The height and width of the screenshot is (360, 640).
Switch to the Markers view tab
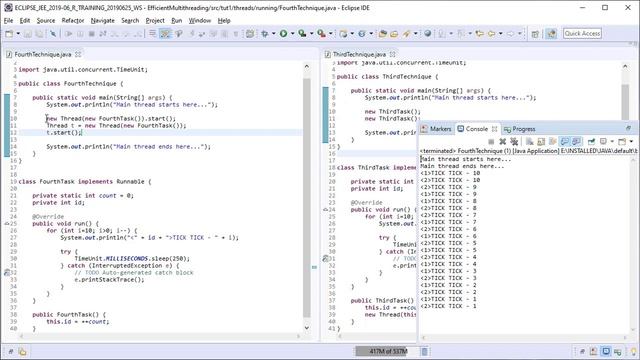[436, 129]
